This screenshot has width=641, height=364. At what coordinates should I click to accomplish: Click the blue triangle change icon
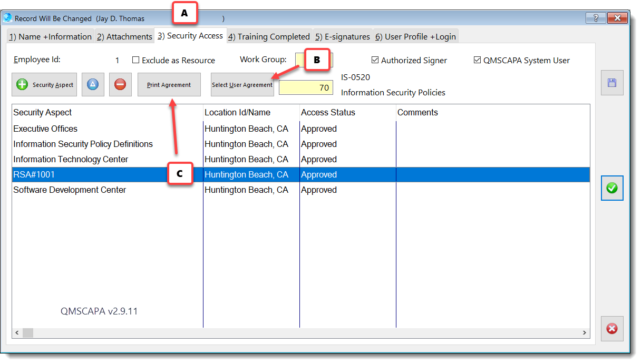click(x=93, y=85)
